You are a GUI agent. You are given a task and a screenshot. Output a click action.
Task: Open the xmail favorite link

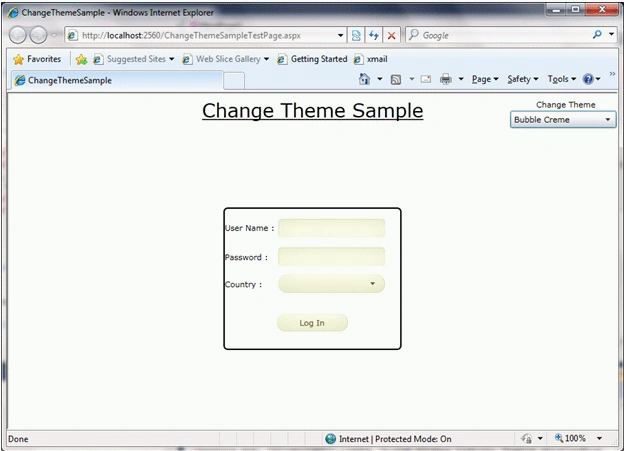[x=370, y=59]
